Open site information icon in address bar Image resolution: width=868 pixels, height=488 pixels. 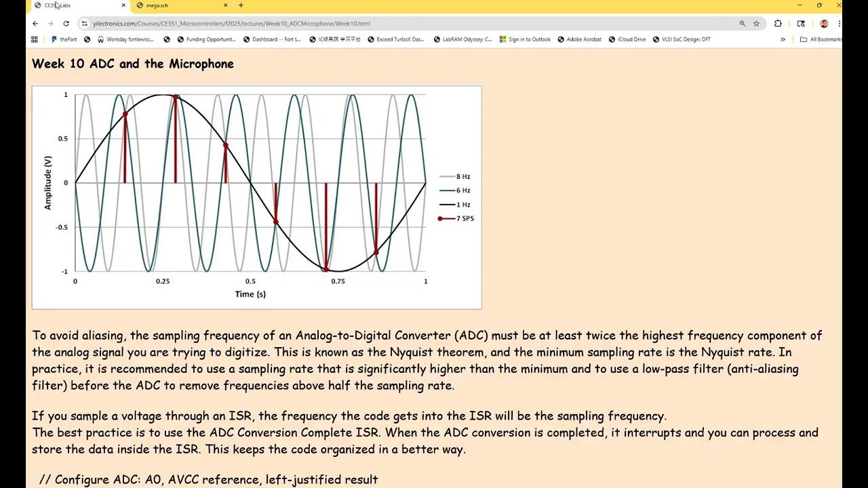pyautogui.click(x=84, y=24)
